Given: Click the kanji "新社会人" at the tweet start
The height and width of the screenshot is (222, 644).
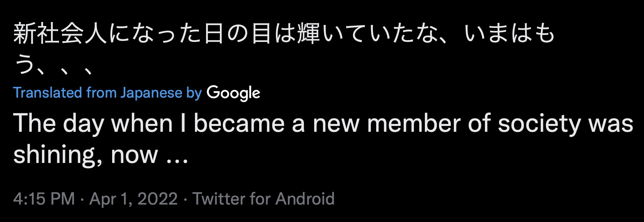Looking at the screenshot, I should pos(60,34).
